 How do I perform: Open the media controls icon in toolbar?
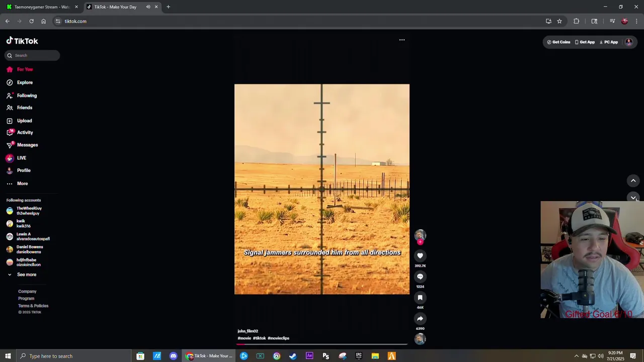[612, 21]
